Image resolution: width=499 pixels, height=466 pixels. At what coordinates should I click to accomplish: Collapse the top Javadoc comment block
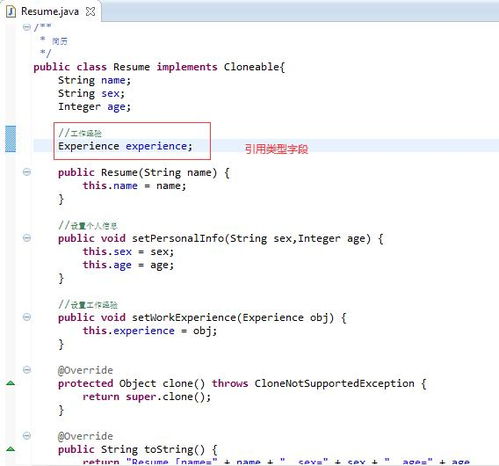27,27
